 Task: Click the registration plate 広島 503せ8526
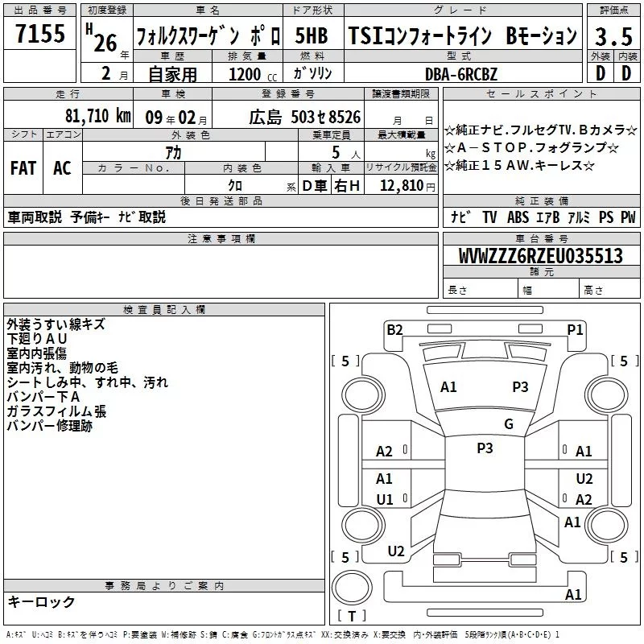(305, 118)
